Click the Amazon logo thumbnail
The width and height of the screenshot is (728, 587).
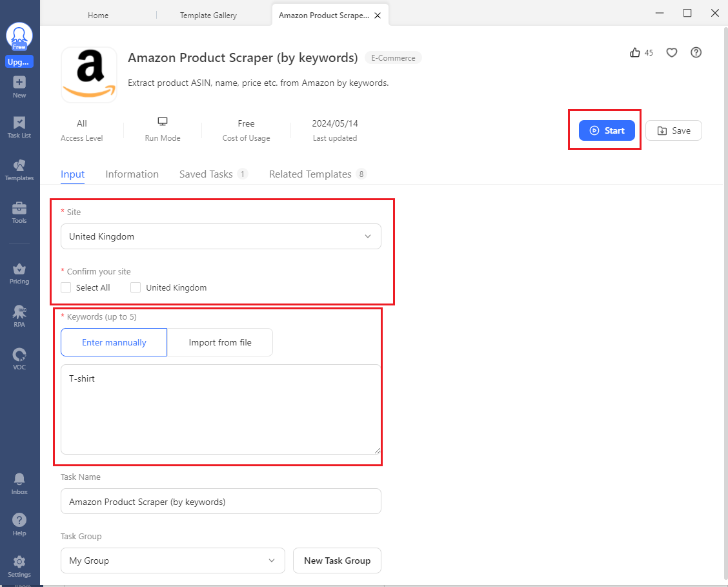tap(89, 74)
